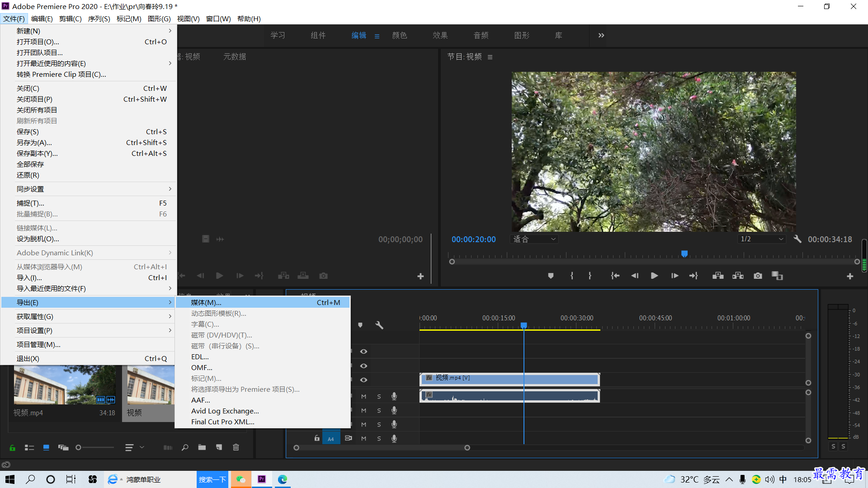Viewport: 868px width, 488px height.
Task: Expand 获取属性(G) submenu
Action: (89, 316)
